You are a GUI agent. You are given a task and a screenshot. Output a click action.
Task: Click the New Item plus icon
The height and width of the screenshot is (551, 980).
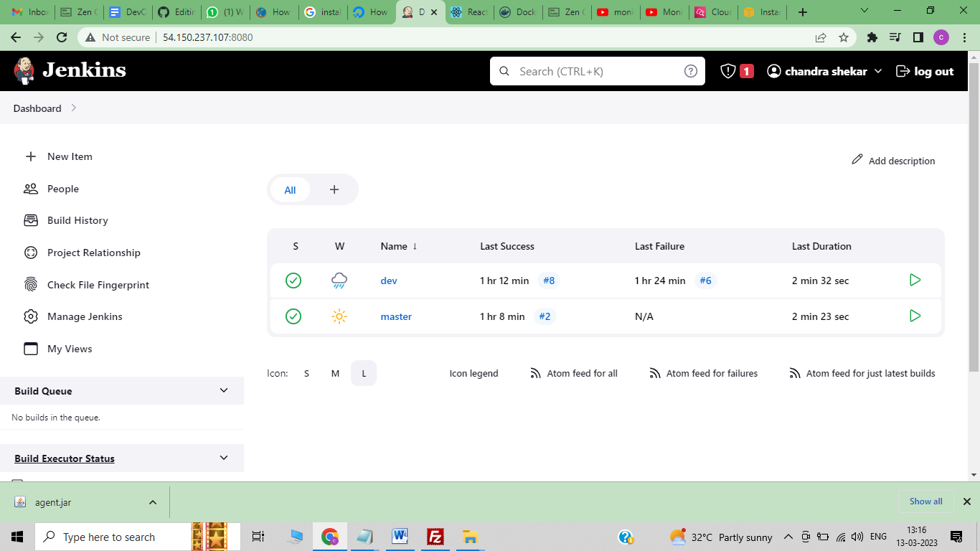30,156
